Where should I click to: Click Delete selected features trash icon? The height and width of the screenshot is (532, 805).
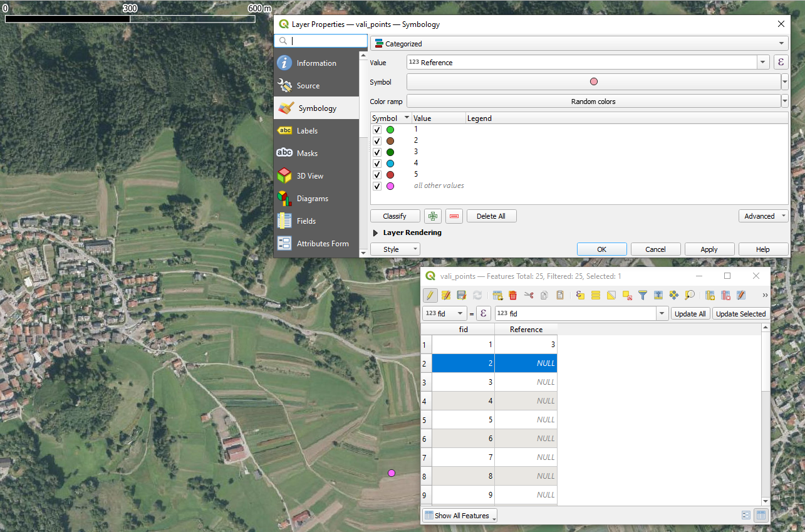point(512,295)
